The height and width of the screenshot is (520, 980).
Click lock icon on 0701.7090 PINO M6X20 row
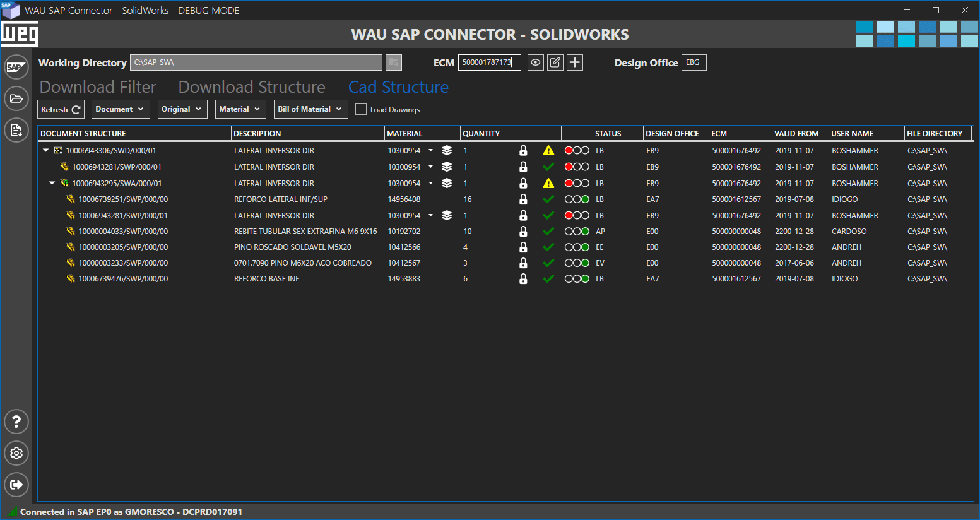click(523, 263)
